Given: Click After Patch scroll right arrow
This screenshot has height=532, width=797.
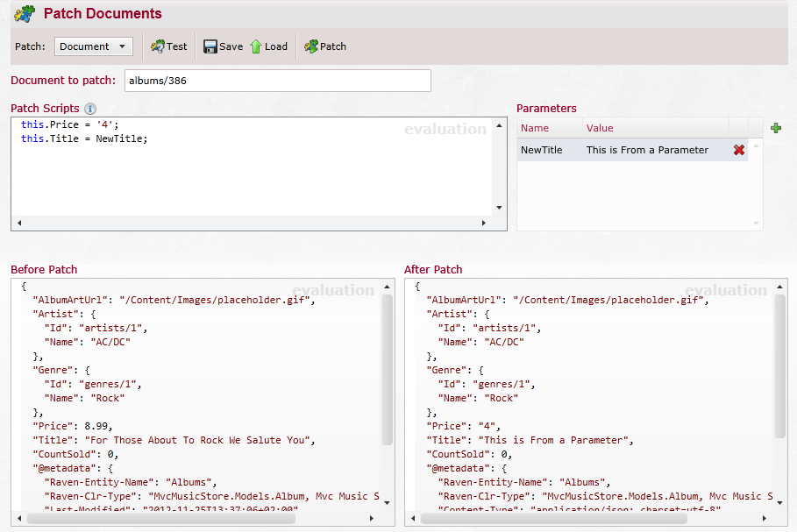Looking at the screenshot, I should 765,518.
